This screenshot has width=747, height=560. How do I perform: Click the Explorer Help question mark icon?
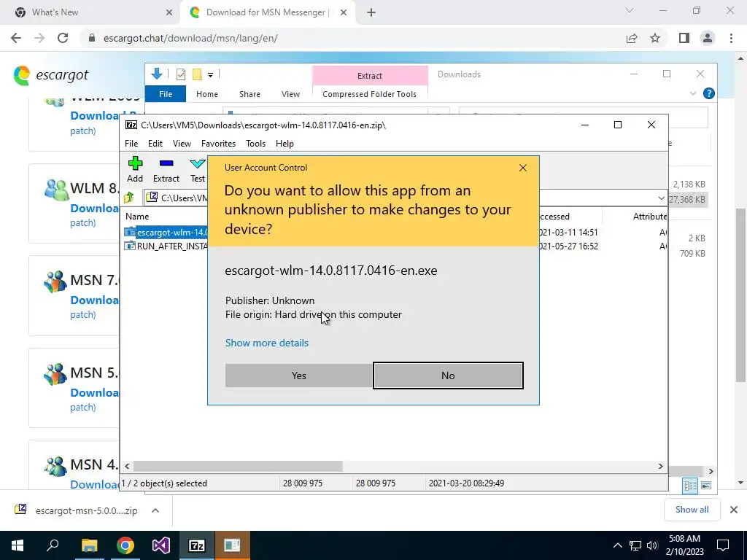(709, 93)
